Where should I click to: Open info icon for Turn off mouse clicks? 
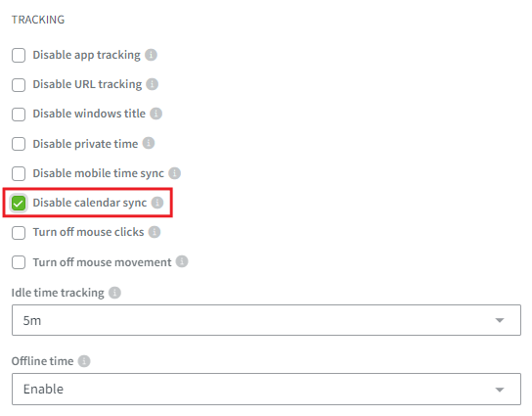pos(155,232)
